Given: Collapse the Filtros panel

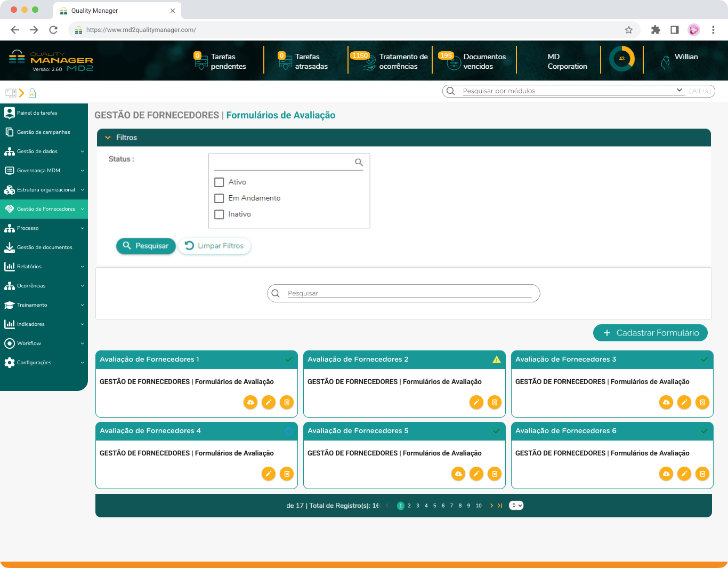Looking at the screenshot, I should [x=108, y=138].
